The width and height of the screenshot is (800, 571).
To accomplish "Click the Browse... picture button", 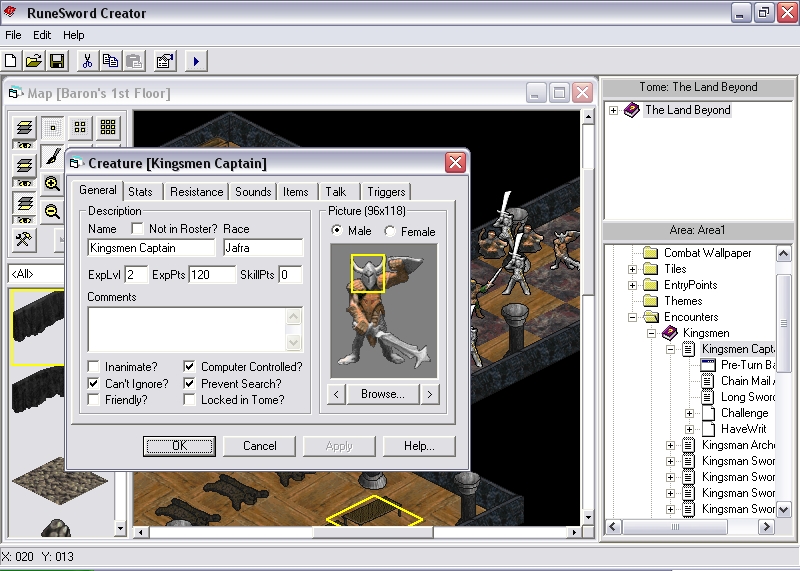I will (x=382, y=394).
